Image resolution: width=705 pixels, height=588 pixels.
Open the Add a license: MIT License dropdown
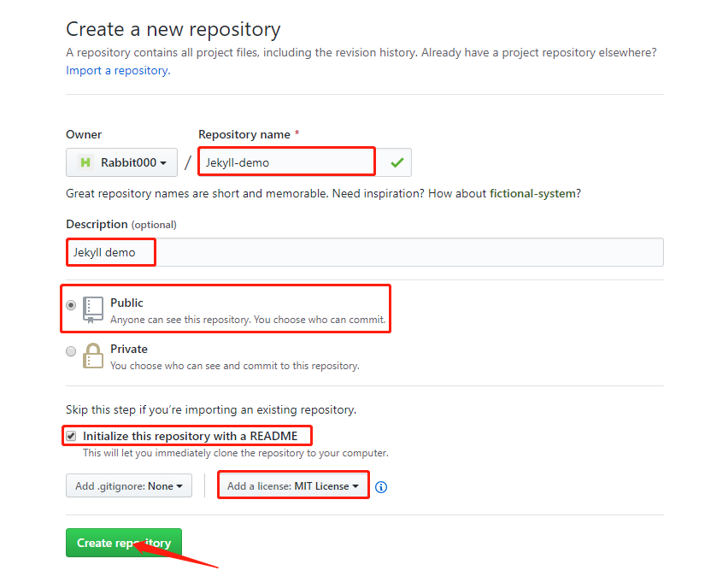coord(293,485)
